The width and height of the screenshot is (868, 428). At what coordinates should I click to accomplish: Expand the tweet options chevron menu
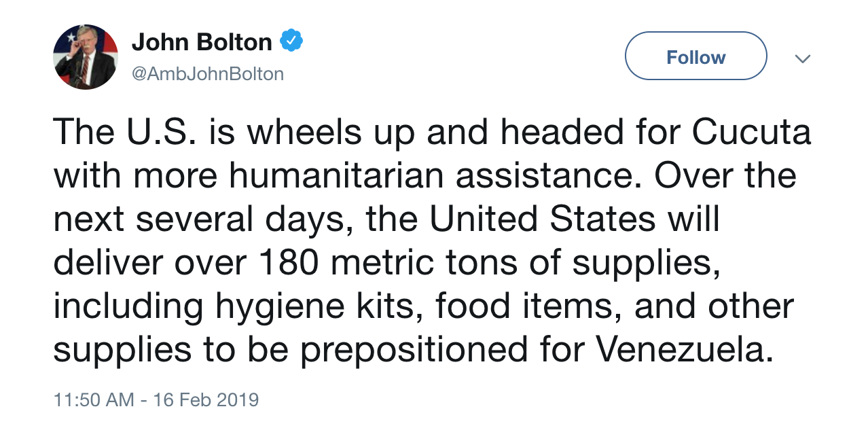(803, 59)
